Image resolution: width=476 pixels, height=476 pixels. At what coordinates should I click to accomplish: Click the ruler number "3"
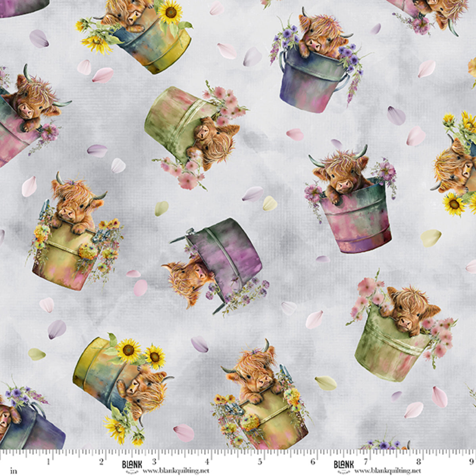point(154,462)
